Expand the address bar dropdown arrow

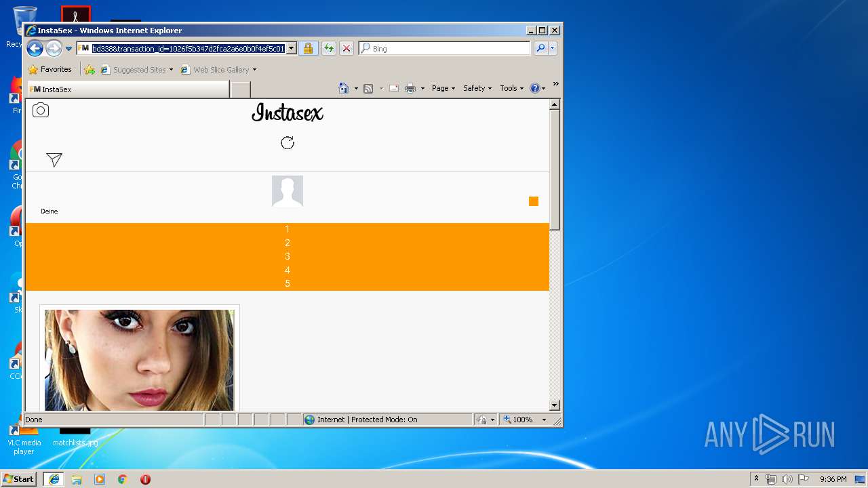point(292,48)
